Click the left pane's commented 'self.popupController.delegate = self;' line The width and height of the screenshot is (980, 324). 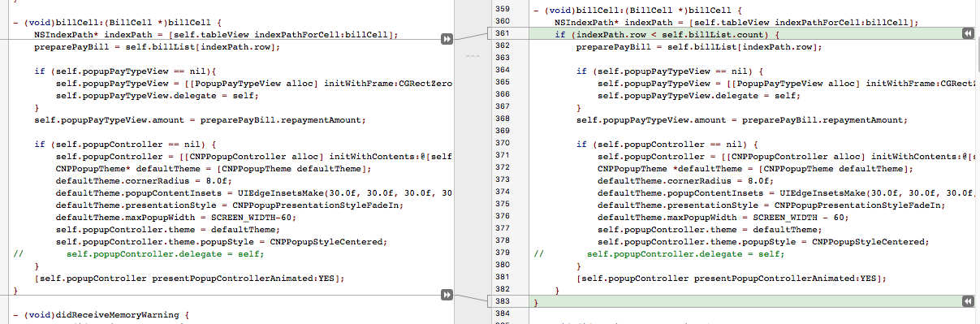pyautogui.click(x=139, y=254)
